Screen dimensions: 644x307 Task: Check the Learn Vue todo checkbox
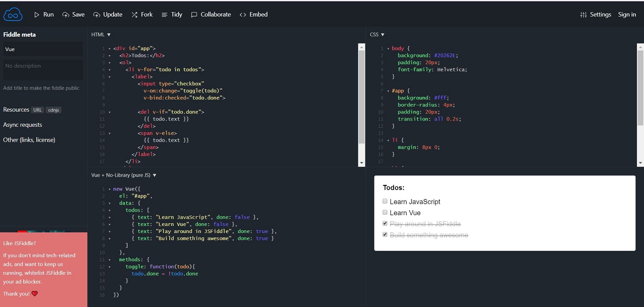point(385,212)
